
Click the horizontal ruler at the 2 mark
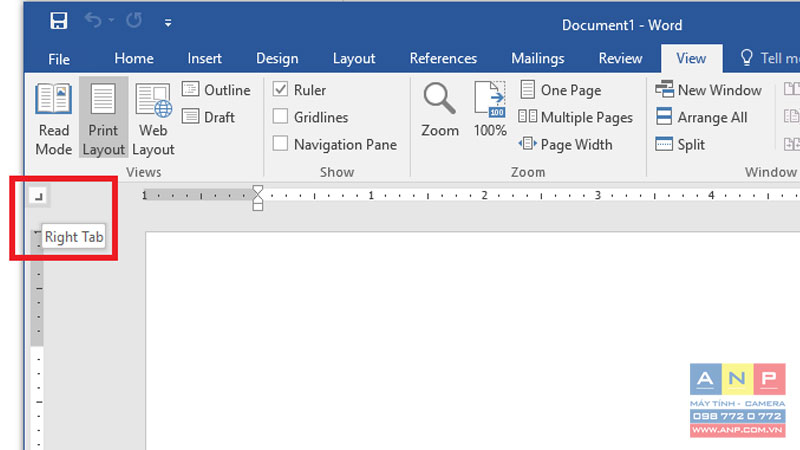coord(484,195)
